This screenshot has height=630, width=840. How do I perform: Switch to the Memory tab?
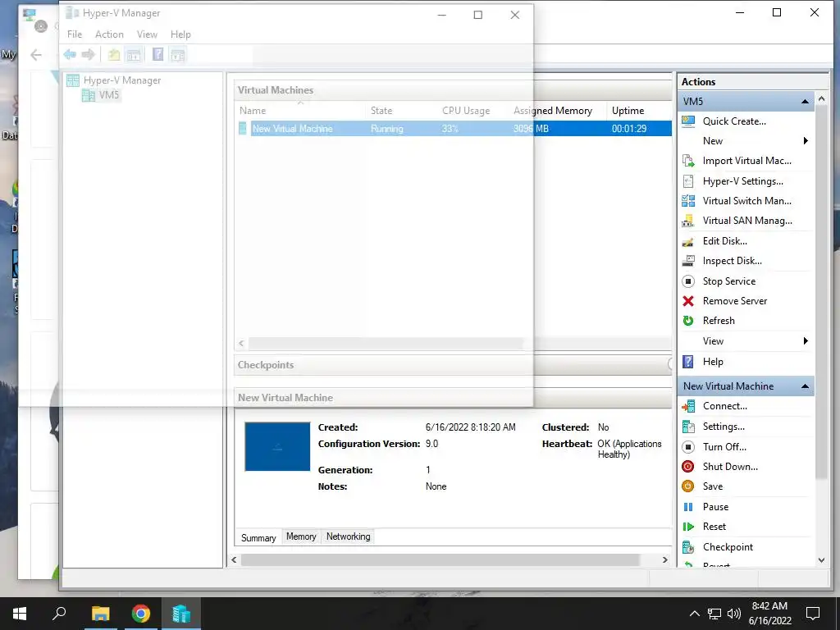click(x=301, y=536)
